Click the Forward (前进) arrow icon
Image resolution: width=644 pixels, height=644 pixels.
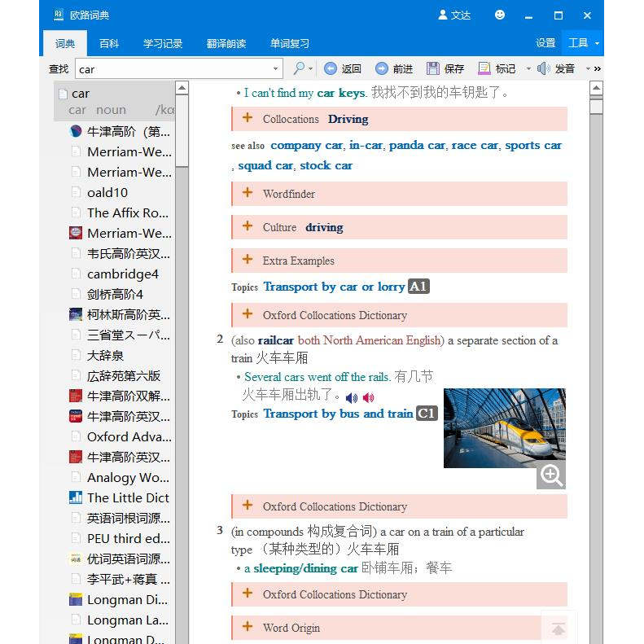tap(382, 68)
